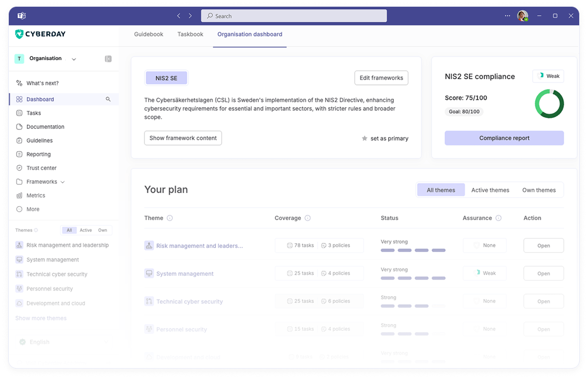Click the Technical cyber security table icon
The image size is (588, 379).
(x=149, y=301)
